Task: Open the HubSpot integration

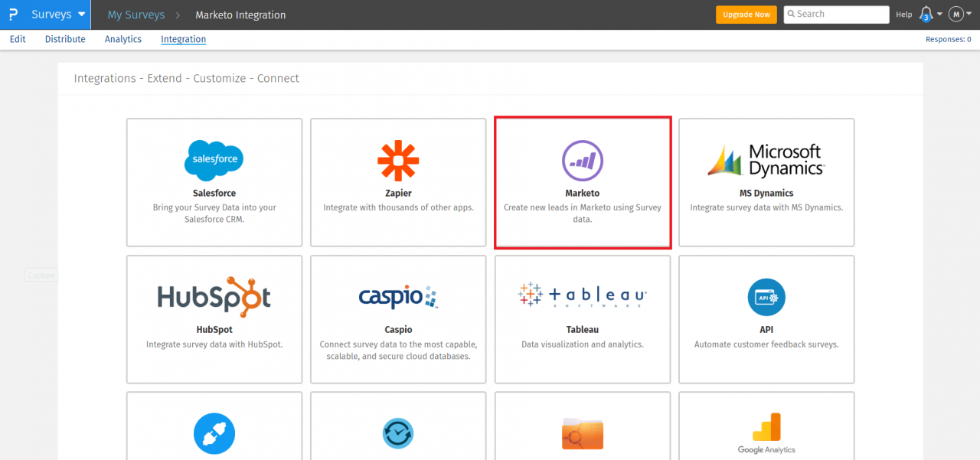Action: pyautogui.click(x=214, y=297)
